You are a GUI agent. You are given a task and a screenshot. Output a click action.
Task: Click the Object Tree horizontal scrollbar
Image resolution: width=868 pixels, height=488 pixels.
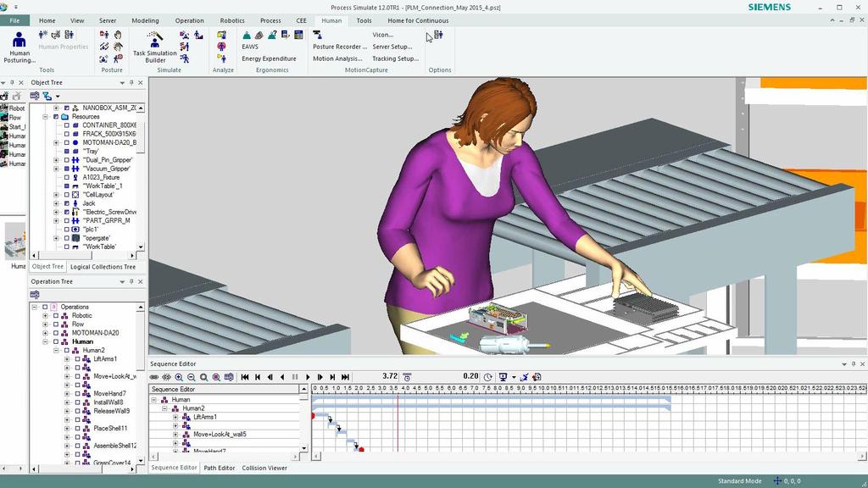pos(84,256)
